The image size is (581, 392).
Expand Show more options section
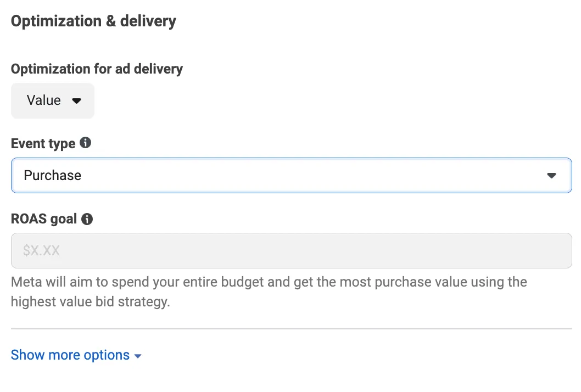[x=76, y=355]
